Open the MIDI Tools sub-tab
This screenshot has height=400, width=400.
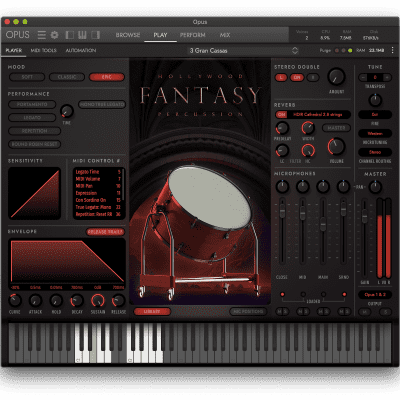click(x=44, y=50)
